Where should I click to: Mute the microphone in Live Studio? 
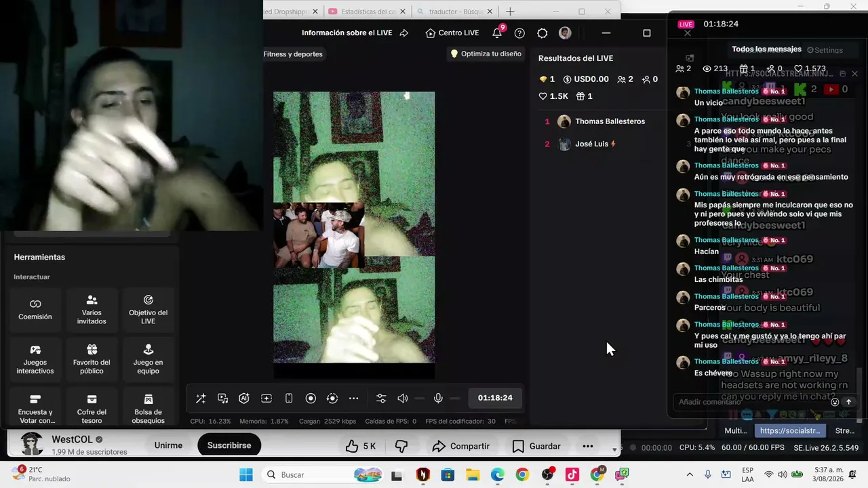tap(438, 399)
